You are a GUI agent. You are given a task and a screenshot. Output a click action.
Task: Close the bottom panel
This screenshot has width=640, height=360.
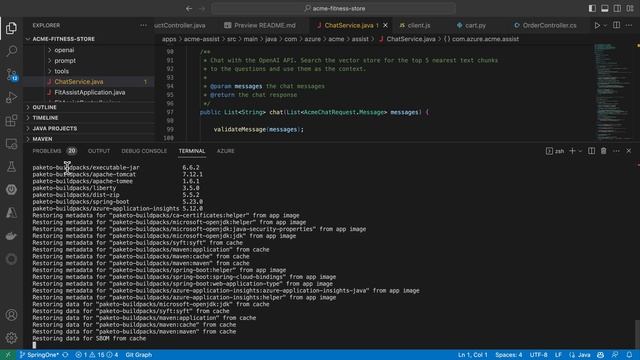[629, 151]
